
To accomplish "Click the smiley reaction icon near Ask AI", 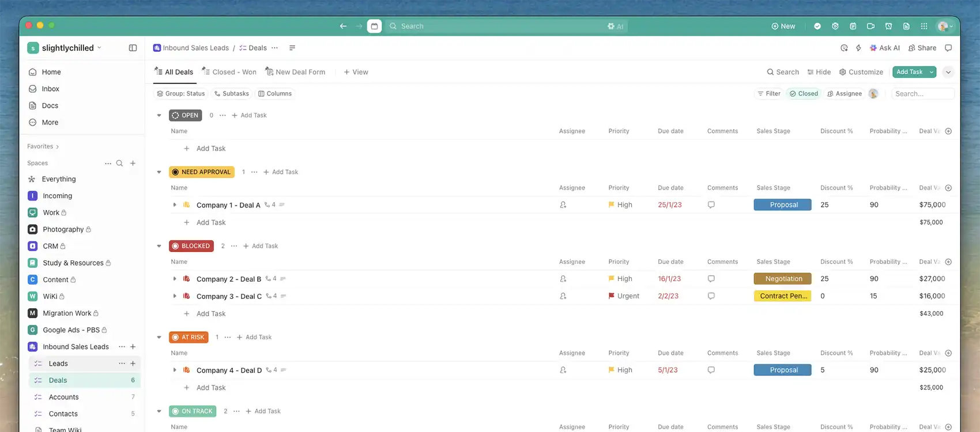I will (x=844, y=48).
